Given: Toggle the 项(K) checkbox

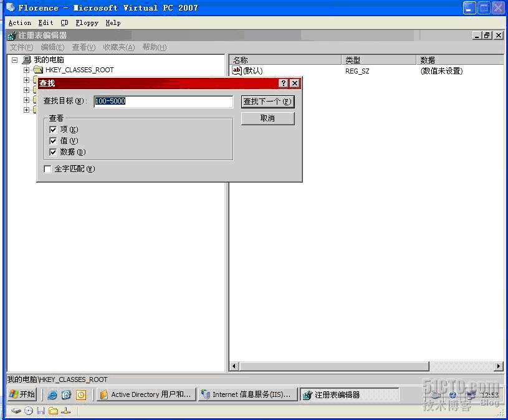Looking at the screenshot, I should (53, 130).
